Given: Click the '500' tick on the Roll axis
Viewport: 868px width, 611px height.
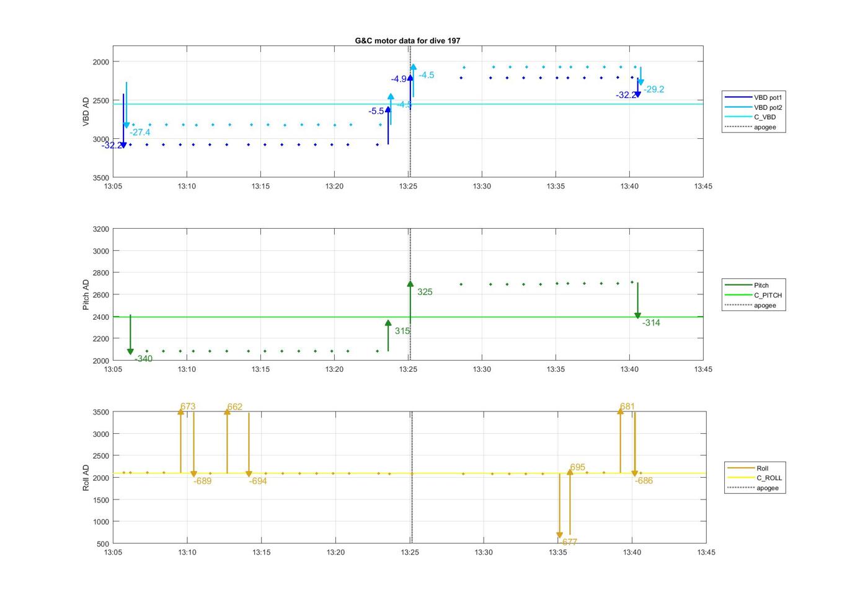Looking at the screenshot, I should point(103,544).
